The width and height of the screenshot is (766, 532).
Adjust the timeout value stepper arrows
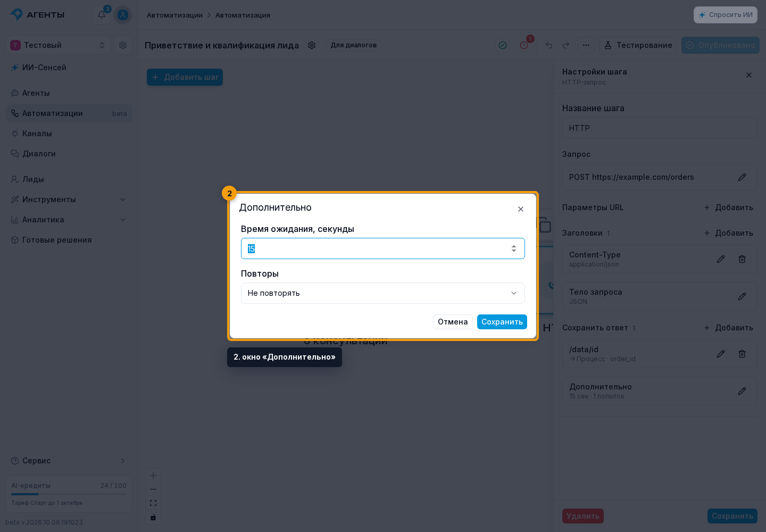point(514,248)
